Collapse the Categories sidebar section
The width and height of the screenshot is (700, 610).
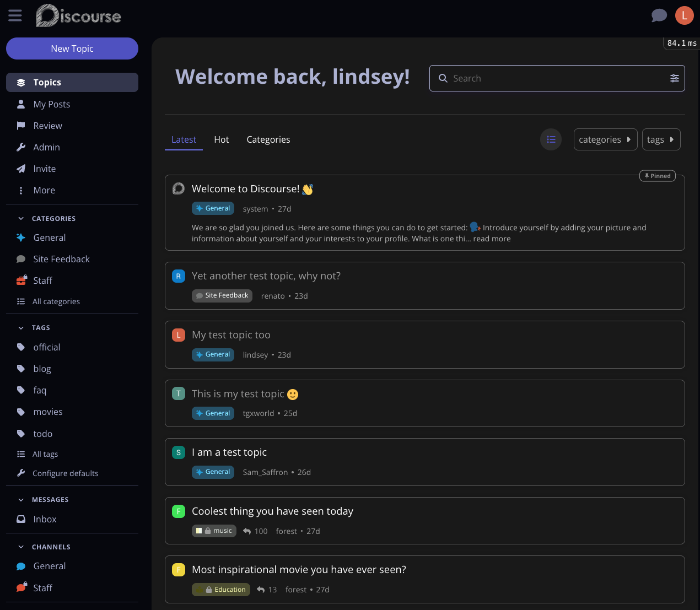(21, 219)
